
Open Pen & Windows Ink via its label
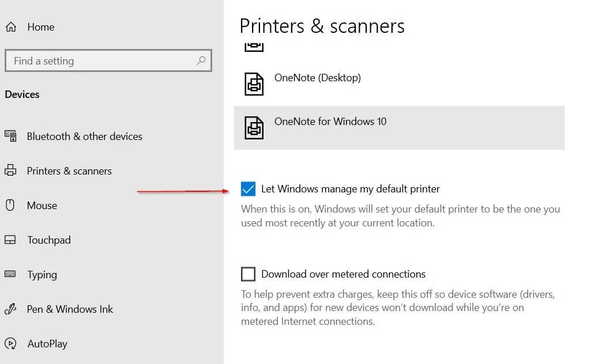pyautogui.click(x=70, y=309)
